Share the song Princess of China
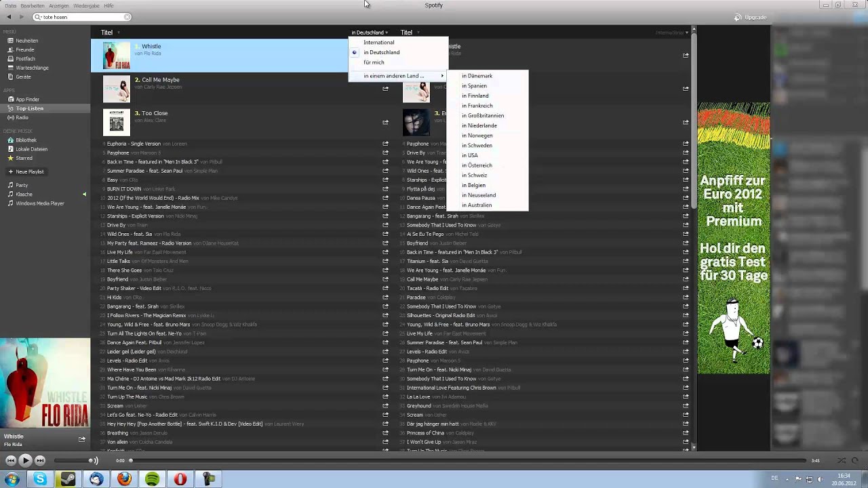The image size is (868, 488). coord(686,433)
